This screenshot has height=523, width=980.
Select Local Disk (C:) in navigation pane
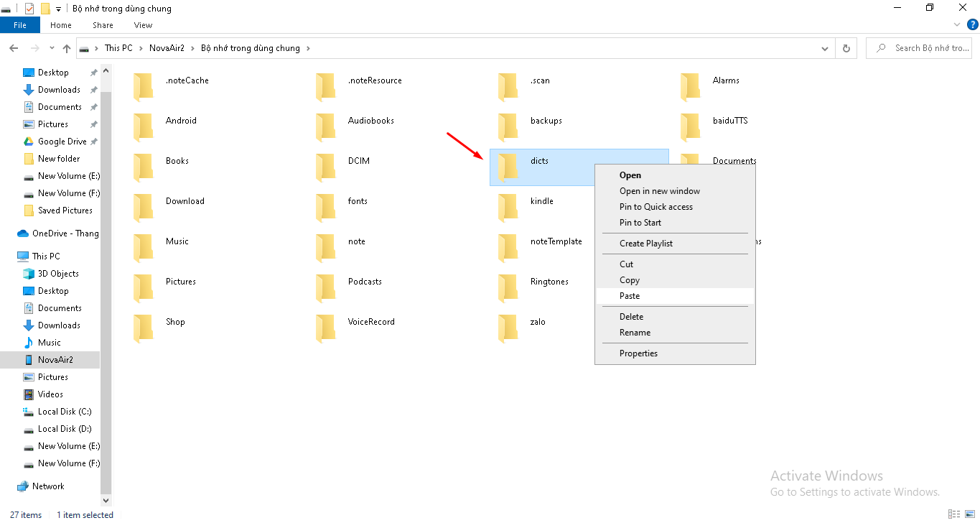(65, 412)
